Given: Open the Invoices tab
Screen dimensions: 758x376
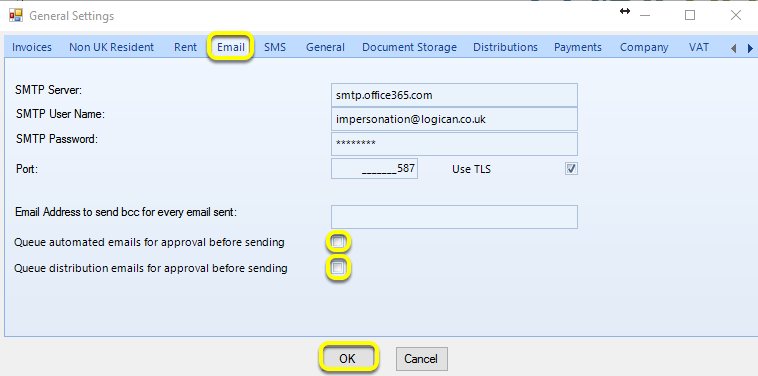Looking at the screenshot, I should tap(32, 47).
